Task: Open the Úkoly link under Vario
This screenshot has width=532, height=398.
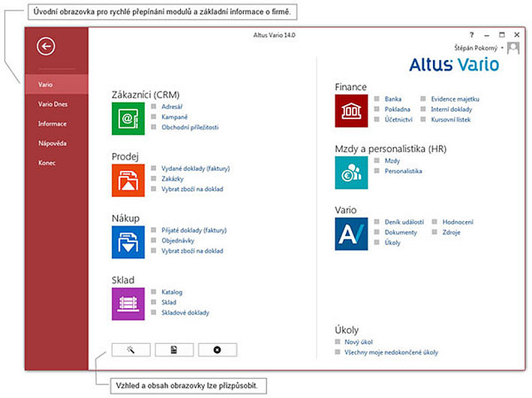Action: pyautogui.click(x=392, y=243)
